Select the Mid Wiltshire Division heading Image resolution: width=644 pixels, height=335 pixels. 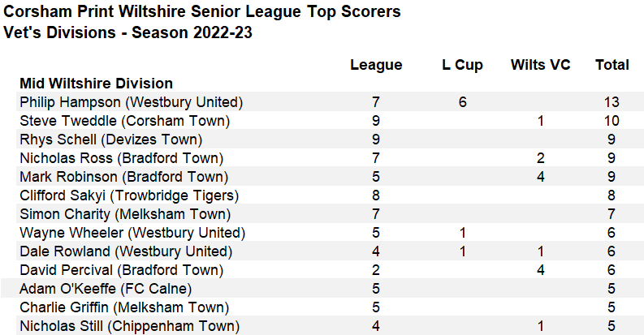point(96,84)
